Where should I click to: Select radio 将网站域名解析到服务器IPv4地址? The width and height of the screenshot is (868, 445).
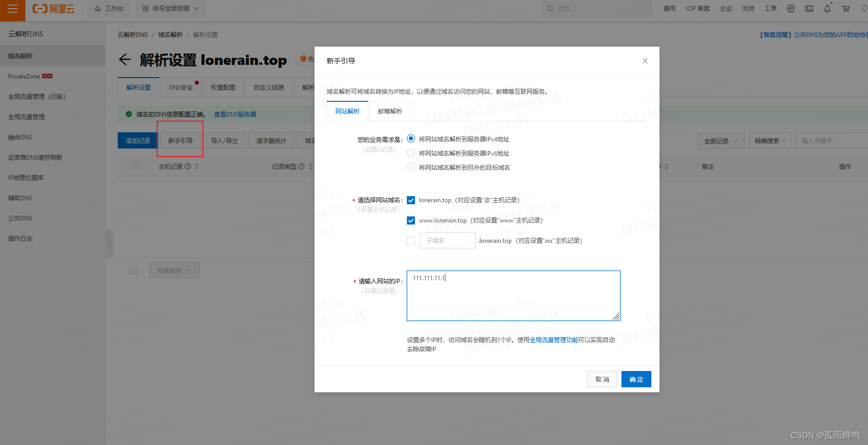411,139
